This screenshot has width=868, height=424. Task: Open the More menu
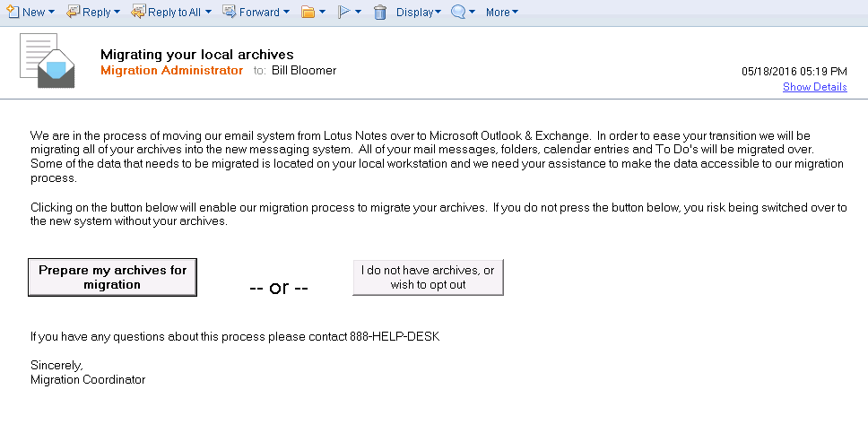point(500,13)
